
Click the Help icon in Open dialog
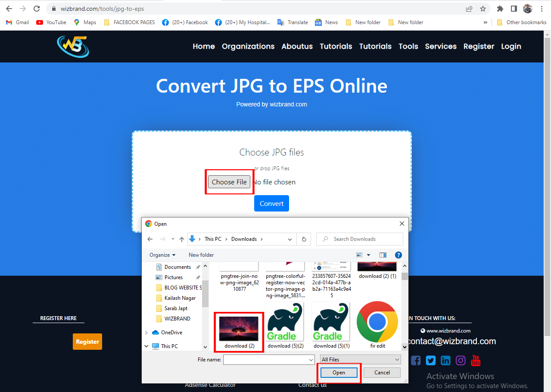[x=398, y=255]
